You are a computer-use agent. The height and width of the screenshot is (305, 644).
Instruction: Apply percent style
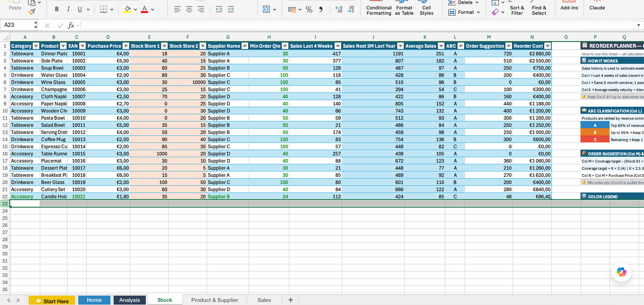coord(309,9)
